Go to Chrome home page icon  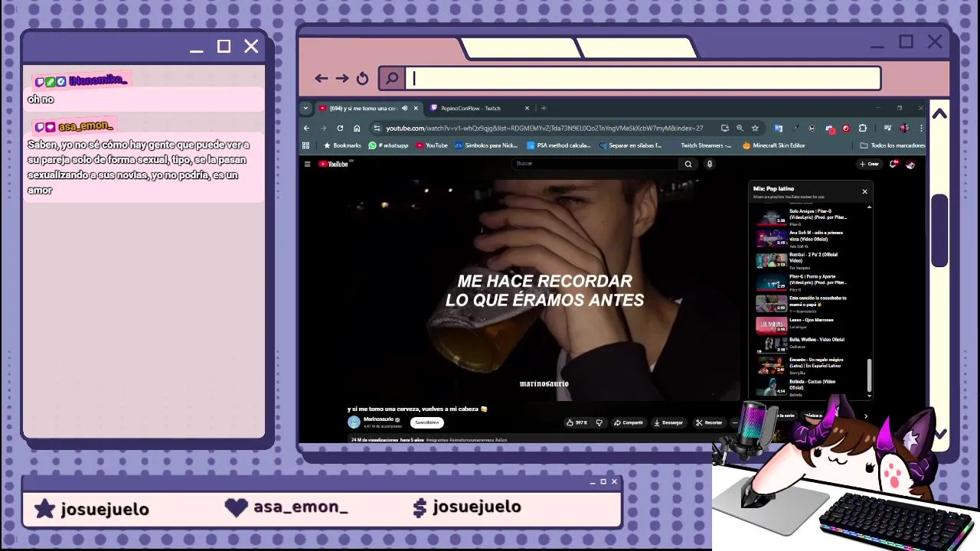(357, 128)
